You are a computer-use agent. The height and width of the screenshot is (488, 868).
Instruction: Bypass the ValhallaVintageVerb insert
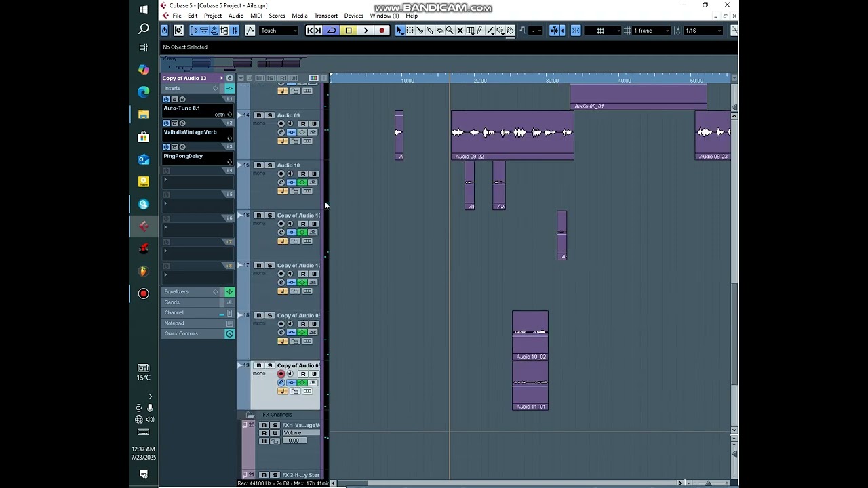pyautogui.click(x=174, y=123)
